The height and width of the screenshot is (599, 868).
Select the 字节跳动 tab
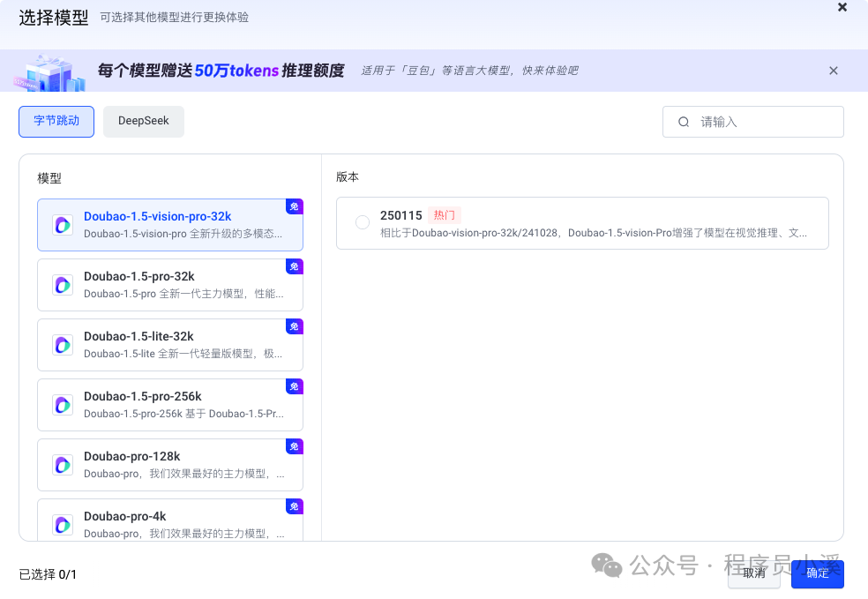point(56,121)
